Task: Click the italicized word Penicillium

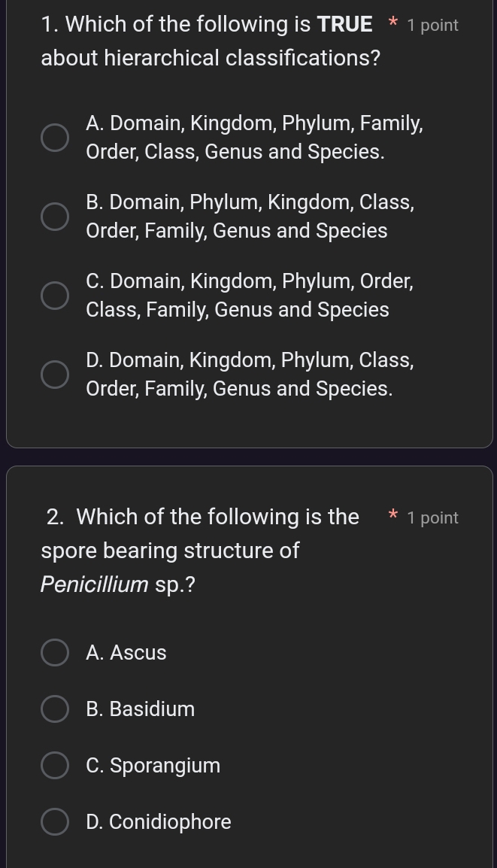Action: (x=95, y=584)
